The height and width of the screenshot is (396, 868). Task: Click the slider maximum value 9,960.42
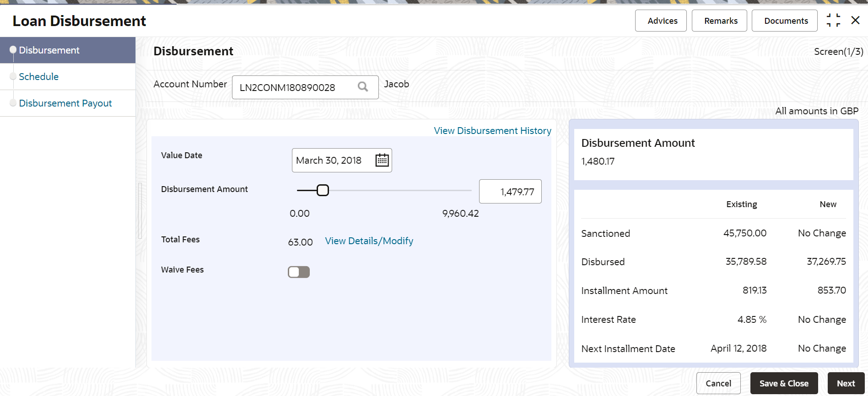click(460, 214)
